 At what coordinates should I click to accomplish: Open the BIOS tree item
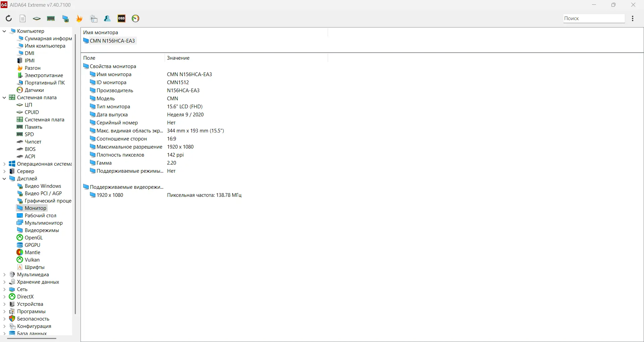[26, 149]
